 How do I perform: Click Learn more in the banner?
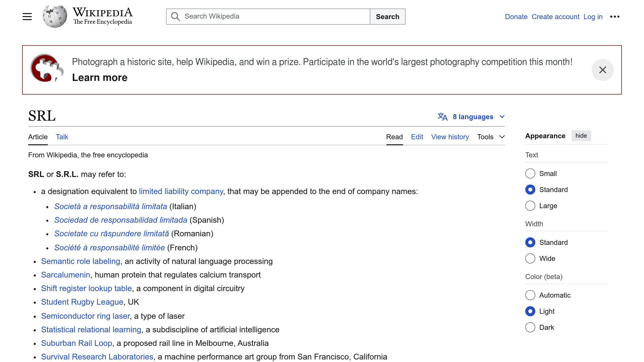100,77
